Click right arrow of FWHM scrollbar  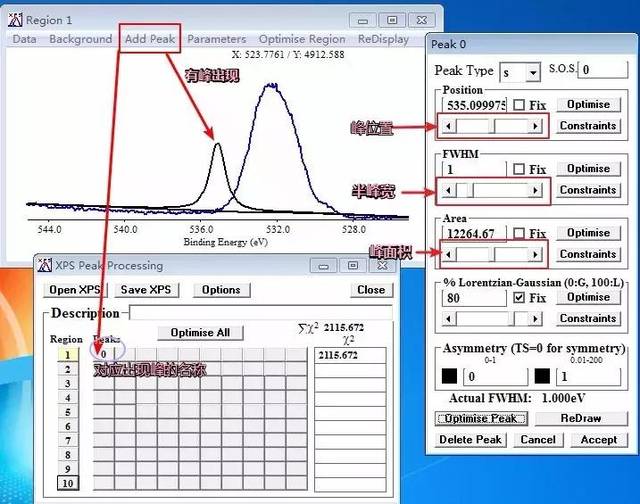point(535,190)
